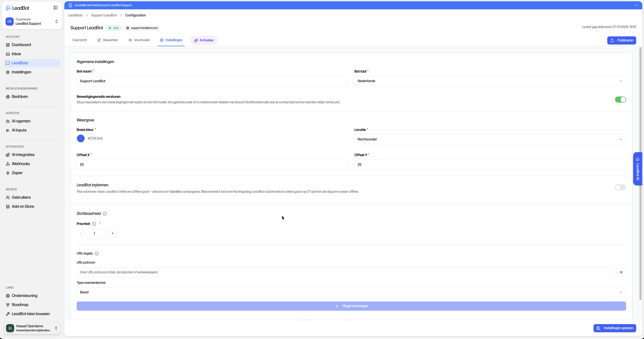Click the Gebruikers people icon
Image resolution: width=644 pixels, height=339 pixels.
coord(8,198)
